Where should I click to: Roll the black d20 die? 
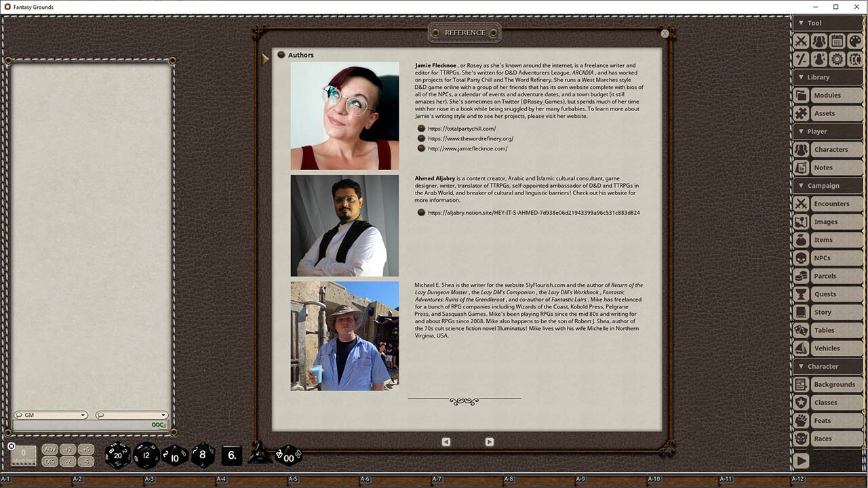tap(117, 455)
